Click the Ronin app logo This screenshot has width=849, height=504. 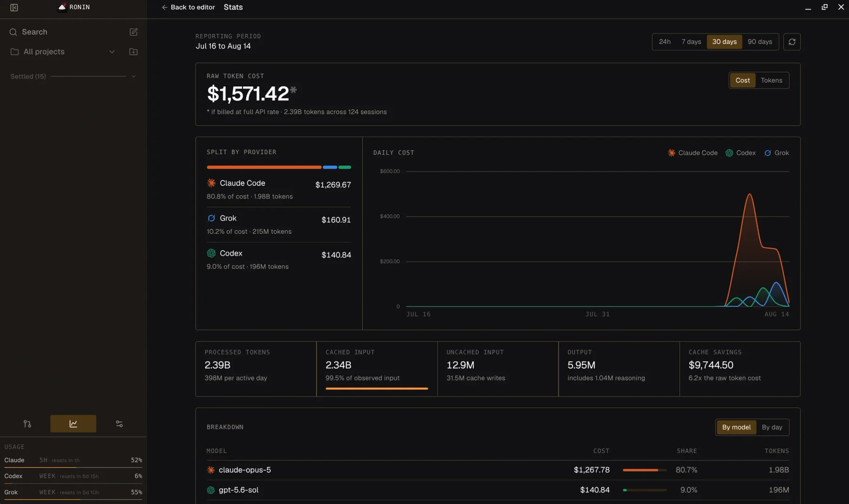click(x=62, y=7)
